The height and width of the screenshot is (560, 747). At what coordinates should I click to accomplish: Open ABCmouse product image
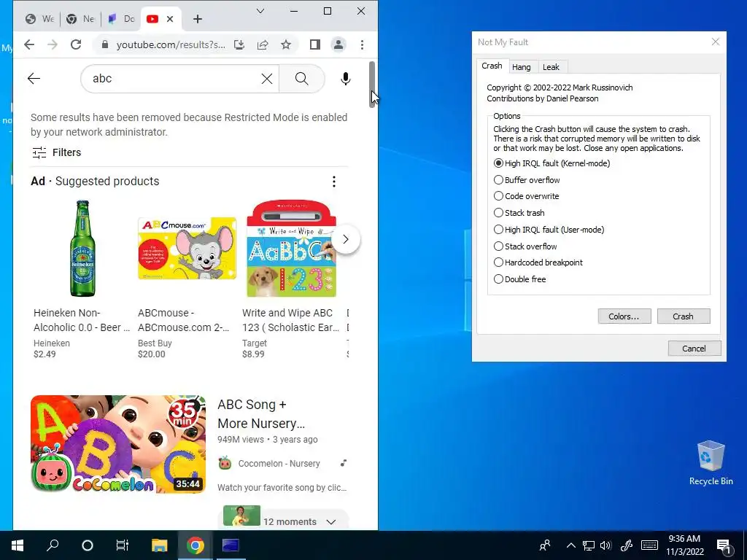(x=187, y=249)
